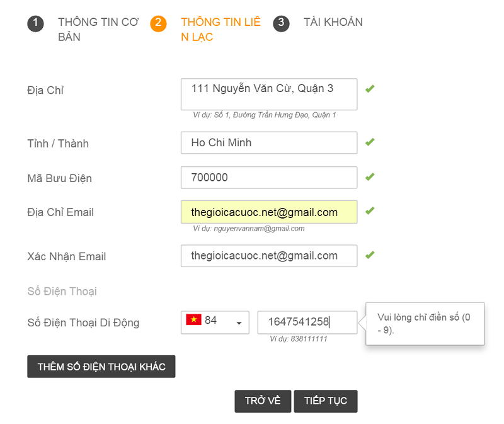Click the step 1 numbered circle icon

click(36, 24)
